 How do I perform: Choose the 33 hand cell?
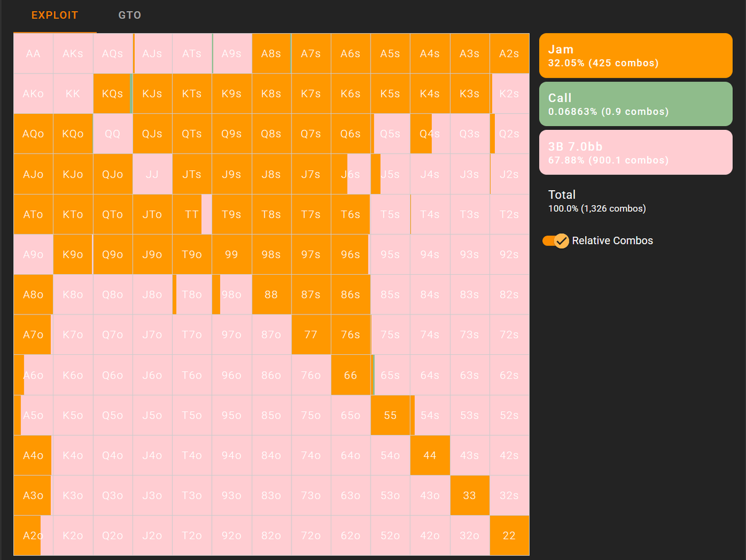pyautogui.click(x=469, y=495)
